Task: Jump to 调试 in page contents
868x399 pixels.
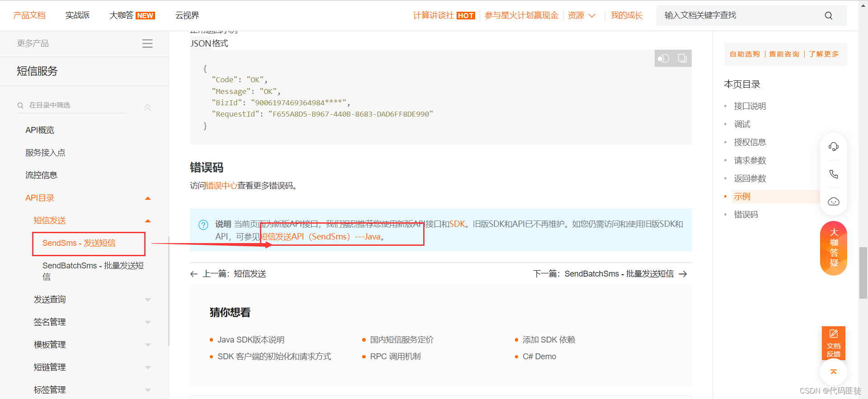Action: (742, 124)
